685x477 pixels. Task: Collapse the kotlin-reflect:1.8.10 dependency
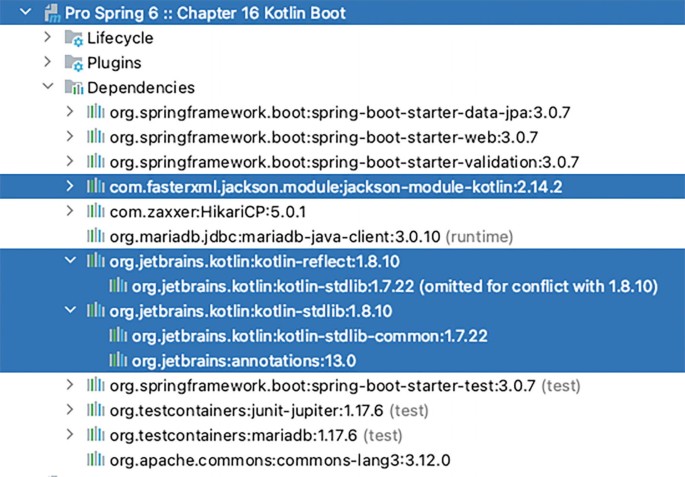pyautogui.click(x=69, y=261)
